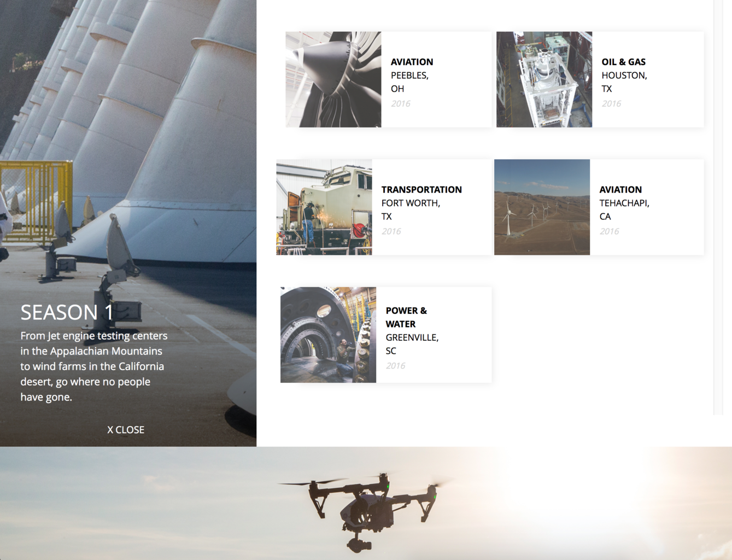Click the 2016 label under Tehachapi

pyautogui.click(x=609, y=231)
